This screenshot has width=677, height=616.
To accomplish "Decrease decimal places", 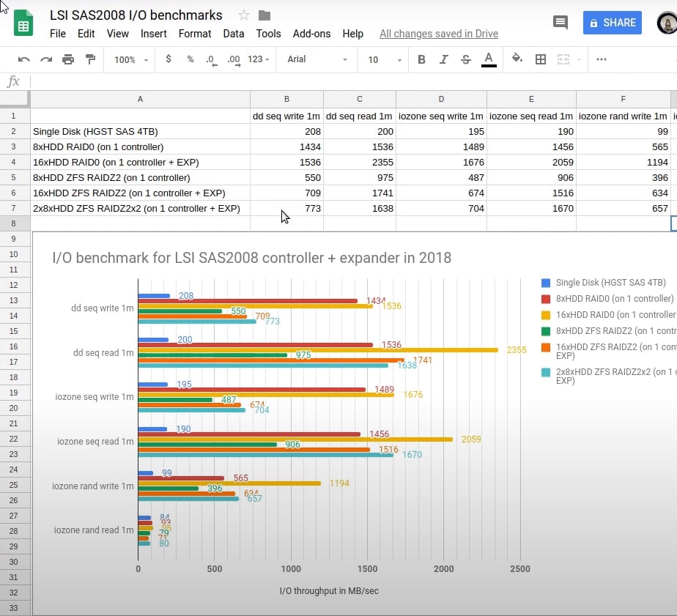I will point(211,60).
